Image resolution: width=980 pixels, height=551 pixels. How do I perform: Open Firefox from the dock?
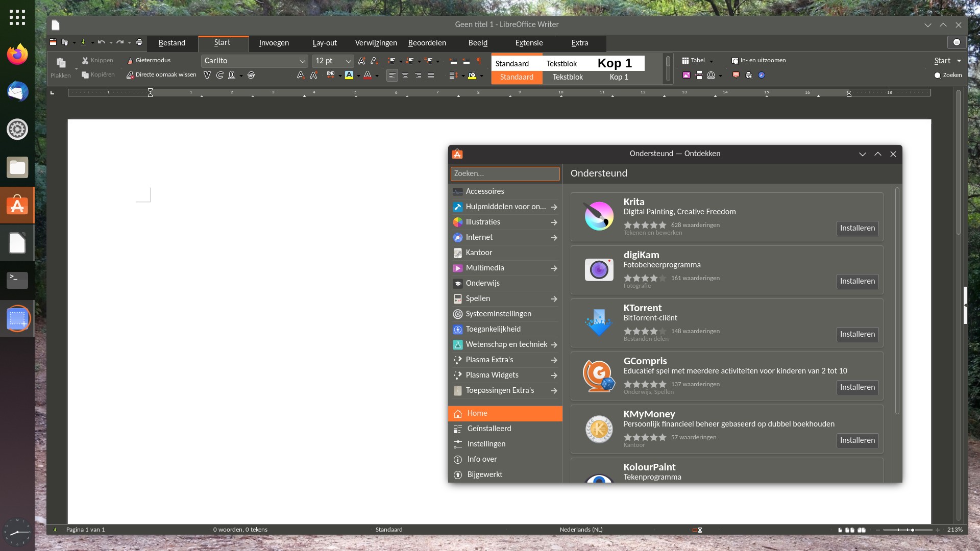tap(17, 54)
